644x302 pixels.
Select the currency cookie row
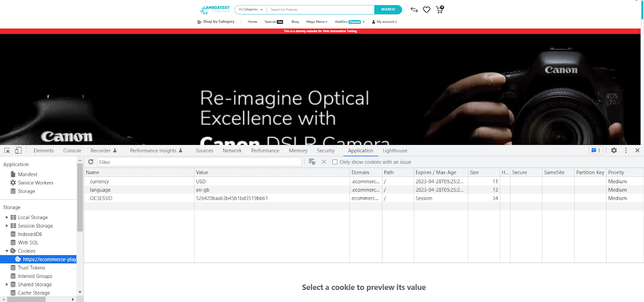click(364, 182)
